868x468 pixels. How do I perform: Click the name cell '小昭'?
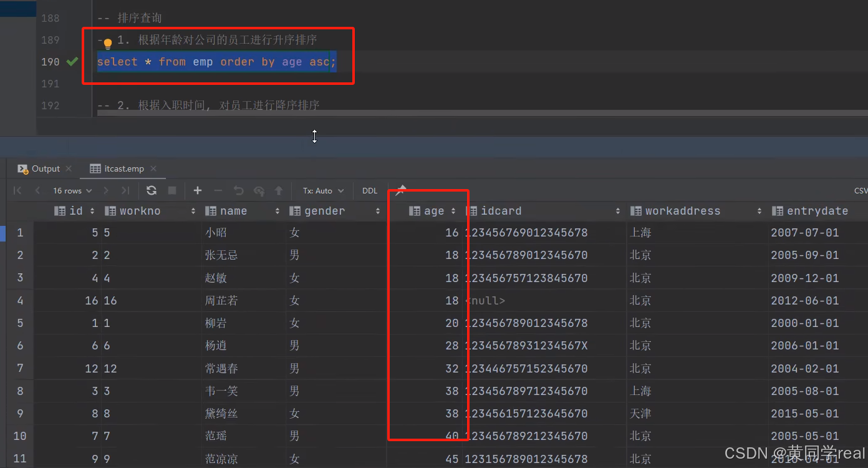(216, 233)
